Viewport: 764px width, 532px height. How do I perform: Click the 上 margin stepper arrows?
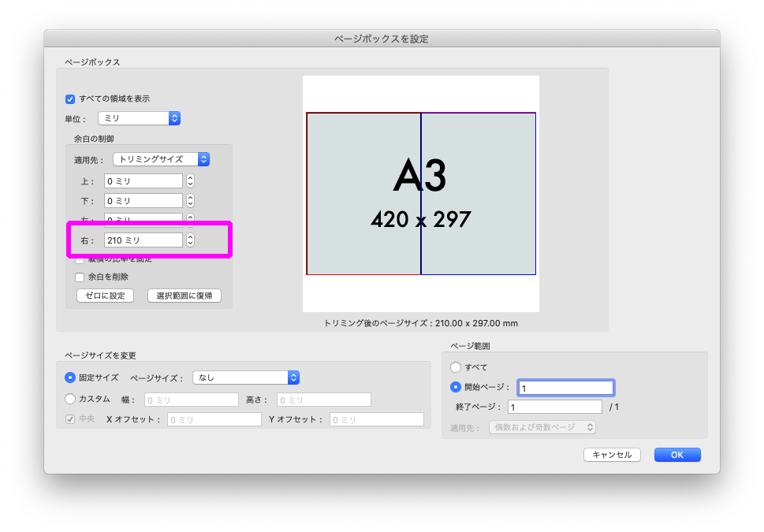click(x=190, y=180)
